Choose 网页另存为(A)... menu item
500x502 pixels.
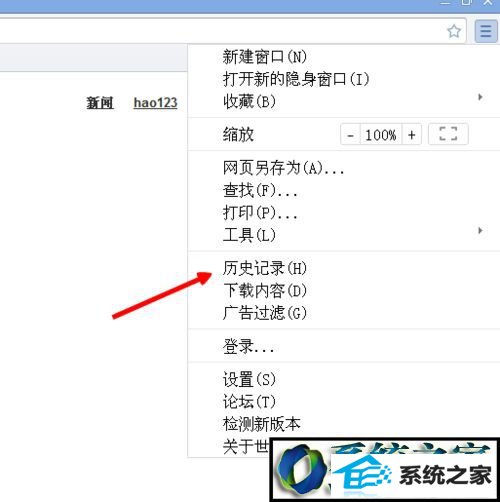pos(344,168)
